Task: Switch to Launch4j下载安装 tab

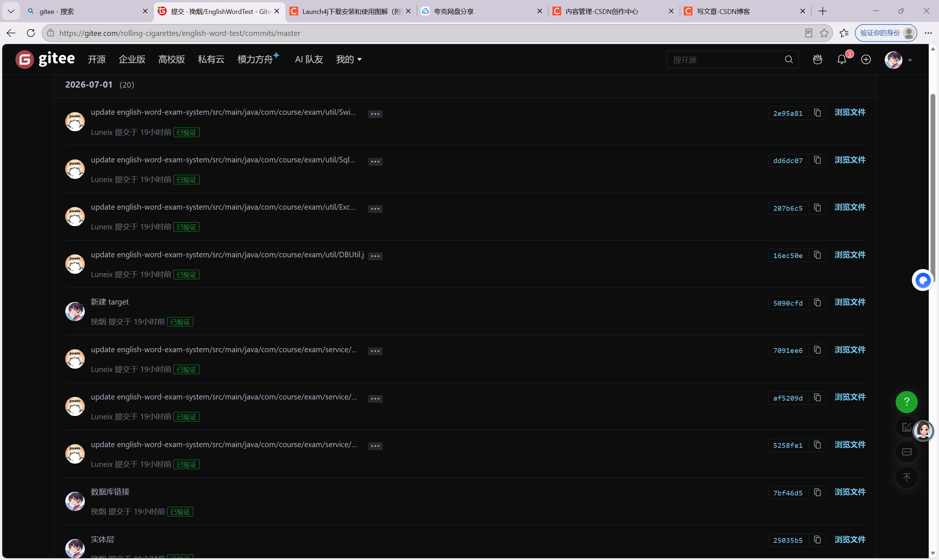Action: click(x=351, y=11)
